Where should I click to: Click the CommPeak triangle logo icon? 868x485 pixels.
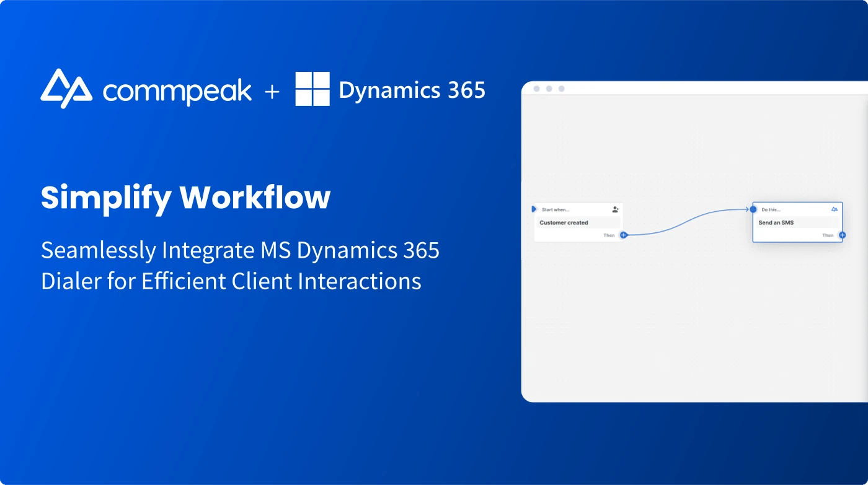(66, 89)
